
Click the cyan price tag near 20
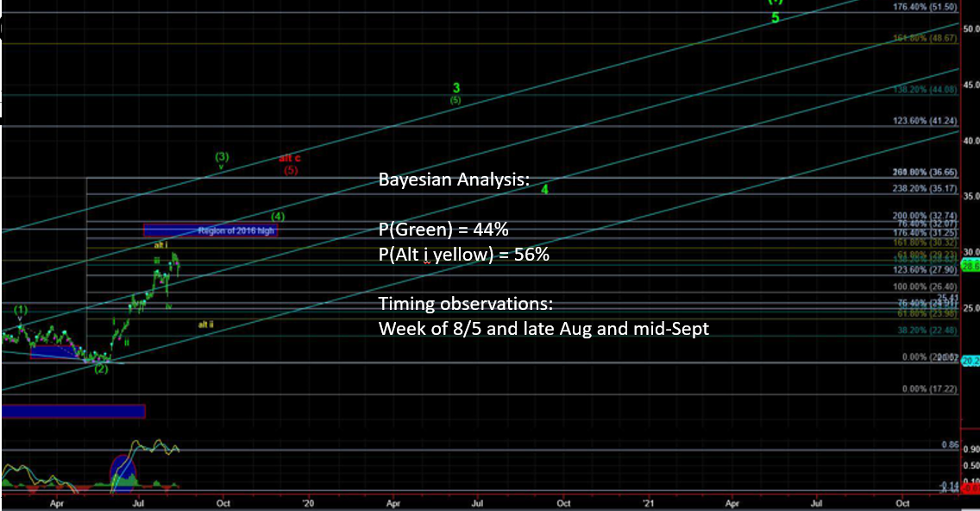click(971, 362)
